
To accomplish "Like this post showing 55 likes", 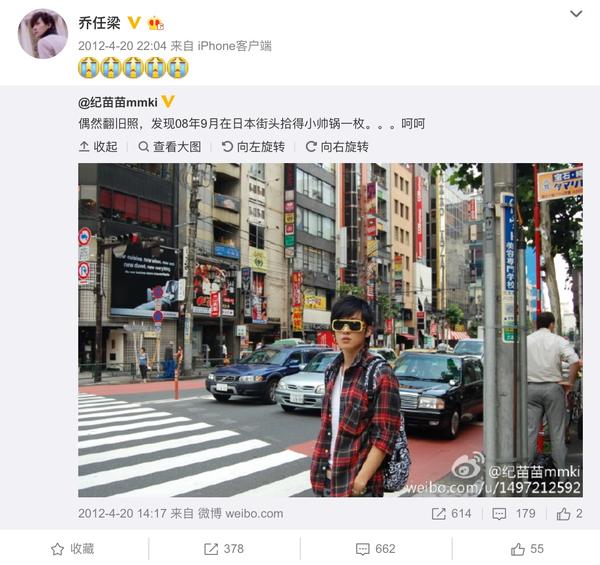I will (527, 549).
